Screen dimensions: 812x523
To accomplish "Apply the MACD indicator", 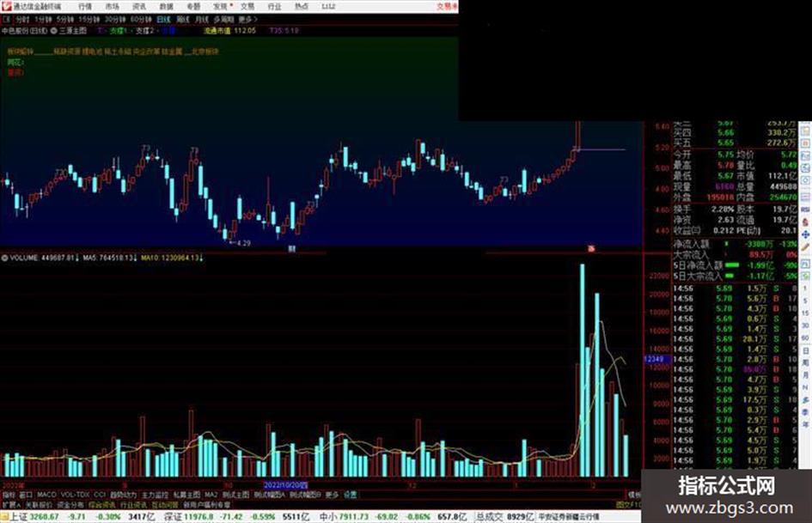I will (46, 495).
